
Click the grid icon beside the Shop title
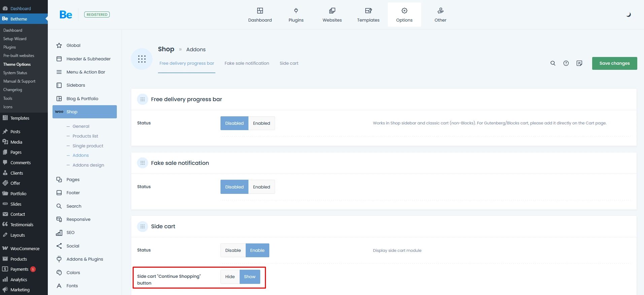point(142,59)
